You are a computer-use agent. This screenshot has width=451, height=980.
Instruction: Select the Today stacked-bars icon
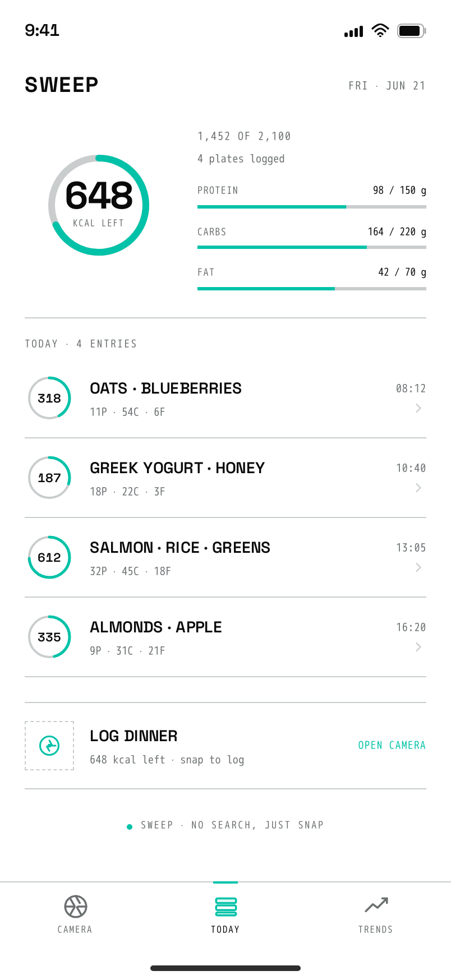(x=225, y=907)
